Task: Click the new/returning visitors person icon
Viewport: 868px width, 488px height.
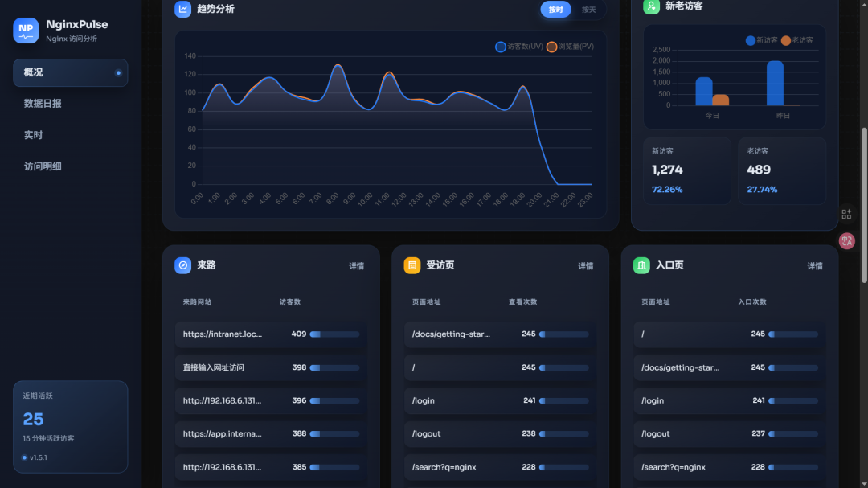Action: click(651, 6)
